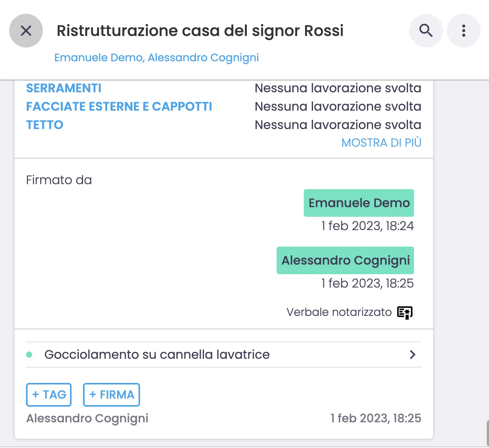The image size is (489, 448).
Task: Click the green status dot beside Gocciolamento
Action: click(29, 355)
